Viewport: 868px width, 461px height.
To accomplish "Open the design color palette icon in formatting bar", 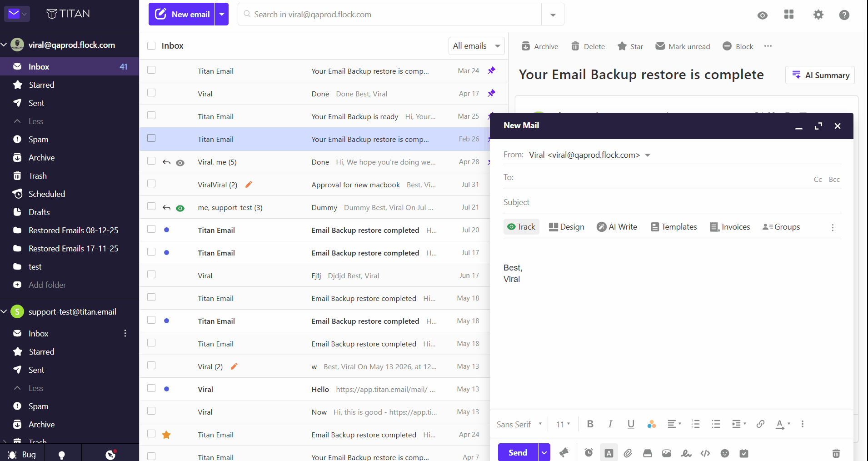I will click(651, 424).
